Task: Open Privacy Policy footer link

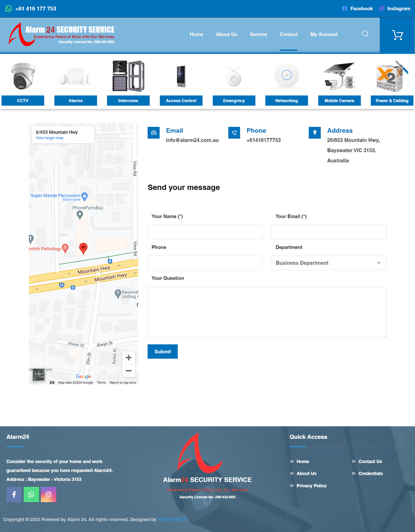Action: (x=311, y=486)
